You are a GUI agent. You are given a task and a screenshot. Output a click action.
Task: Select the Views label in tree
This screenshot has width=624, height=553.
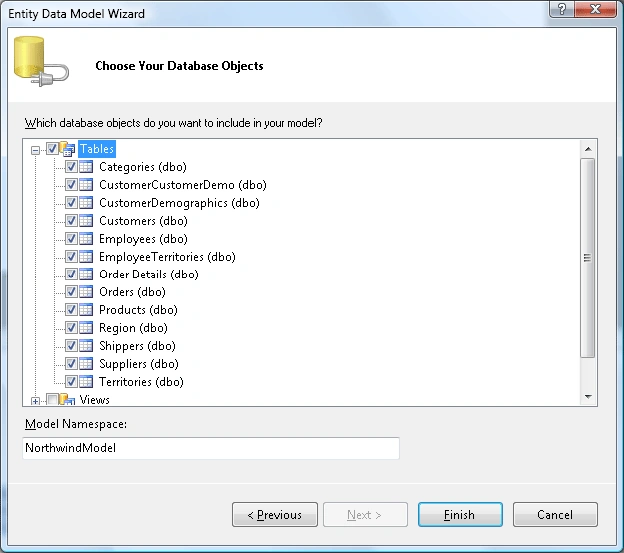pyautogui.click(x=94, y=399)
